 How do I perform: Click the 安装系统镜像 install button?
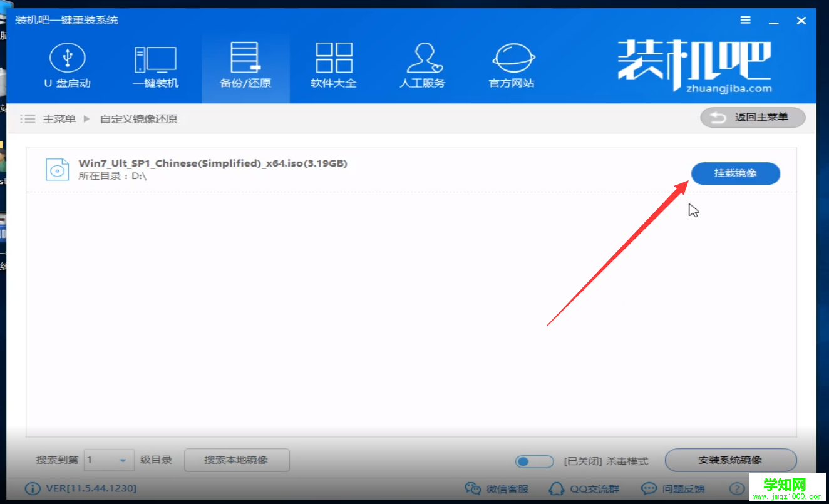click(x=731, y=460)
